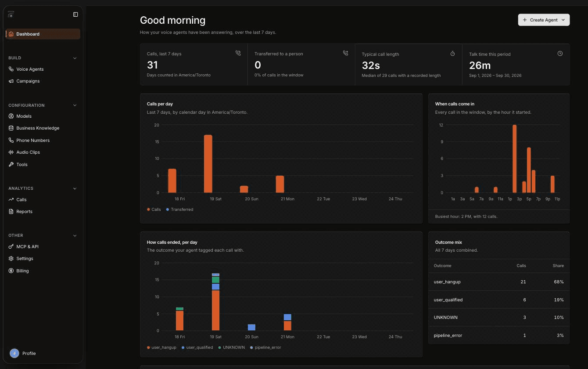Click the '26m' talk time value

[480, 65]
